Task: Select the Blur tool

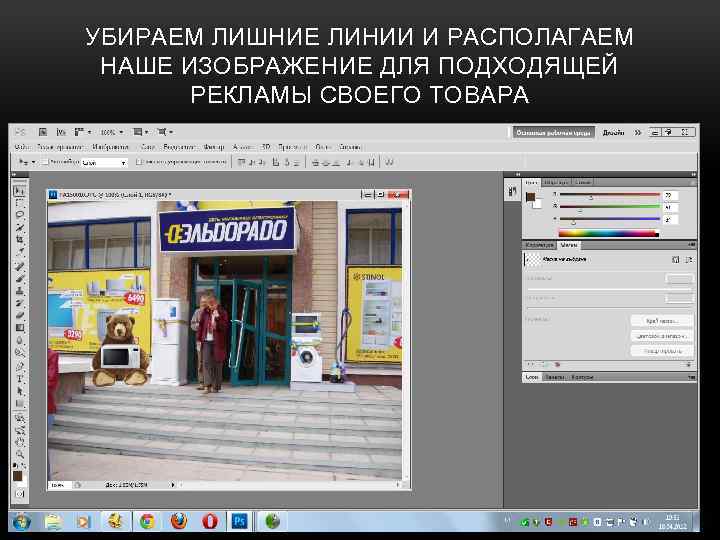Action: pos(19,340)
